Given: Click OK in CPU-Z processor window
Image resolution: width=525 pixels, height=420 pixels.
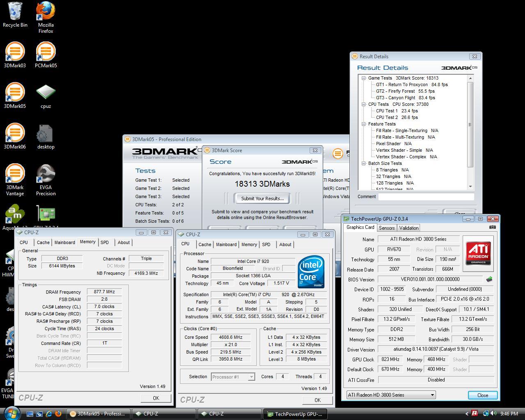Looking at the screenshot, I should (x=317, y=400).
